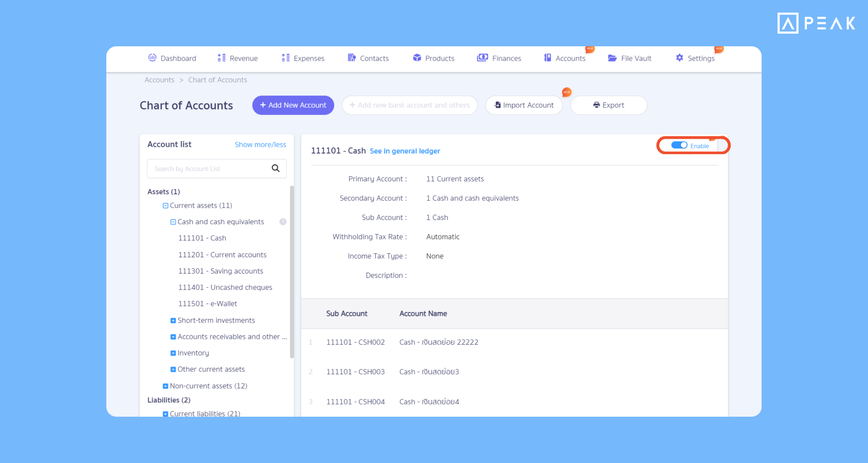This screenshot has height=463, width=868.
Task: Select 111201 - Current accounts
Action: coord(222,255)
